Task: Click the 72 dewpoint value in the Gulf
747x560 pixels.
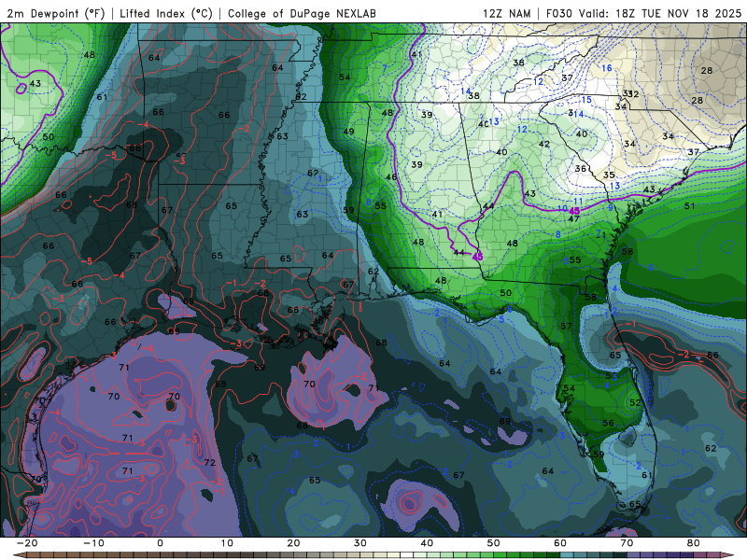Action: tap(209, 462)
